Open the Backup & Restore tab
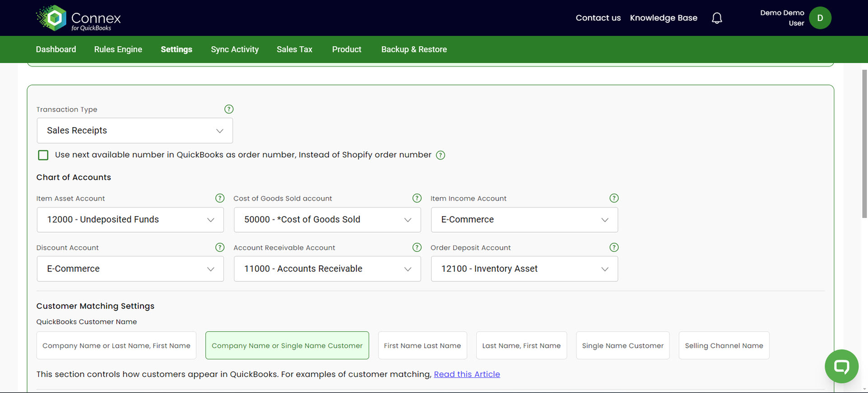The image size is (868, 393). 414,49
